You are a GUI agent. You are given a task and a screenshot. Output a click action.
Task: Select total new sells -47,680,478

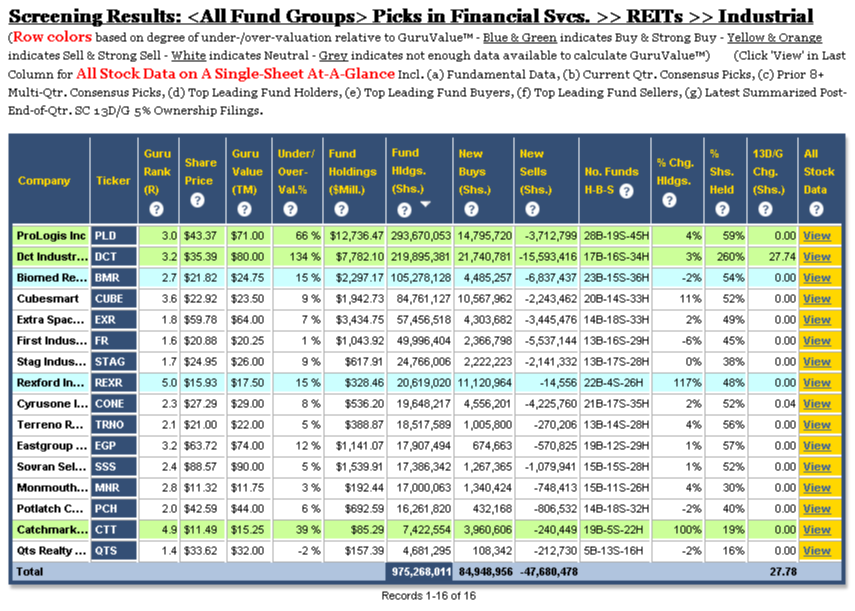click(549, 572)
